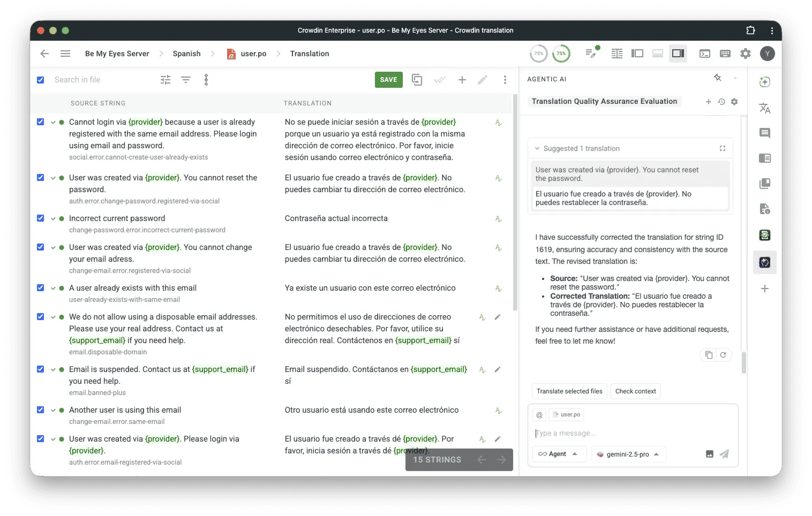Click the send message paper plane icon

(x=724, y=454)
